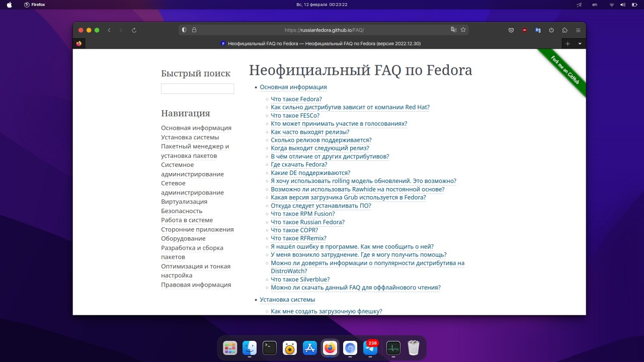Open sidebar link Системное администрирование
The width and height of the screenshot is (644, 362).
pyautogui.click(x=192, y=169)
